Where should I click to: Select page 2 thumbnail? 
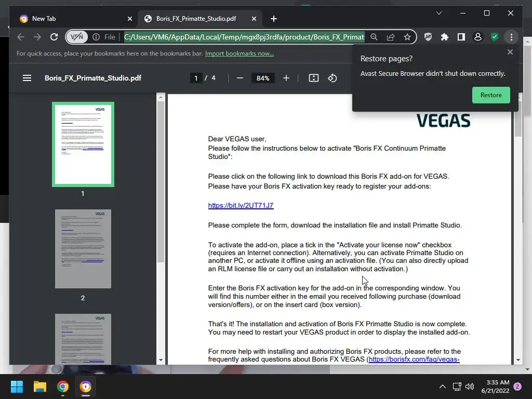pos(83,249)
